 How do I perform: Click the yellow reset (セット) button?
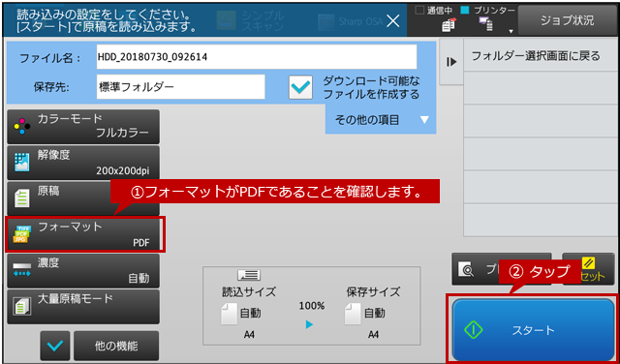click(589, 269)
